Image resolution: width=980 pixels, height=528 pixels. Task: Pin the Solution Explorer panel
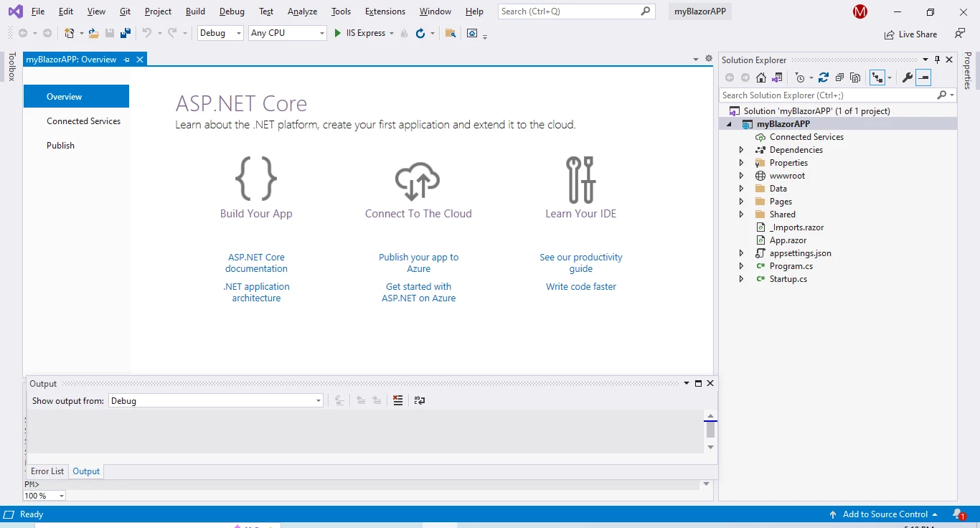(937, 60)
